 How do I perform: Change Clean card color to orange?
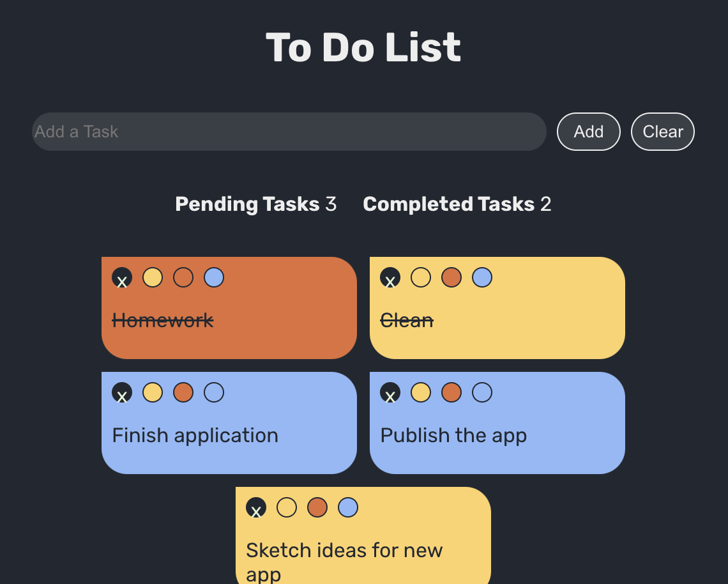pos(451,277)
